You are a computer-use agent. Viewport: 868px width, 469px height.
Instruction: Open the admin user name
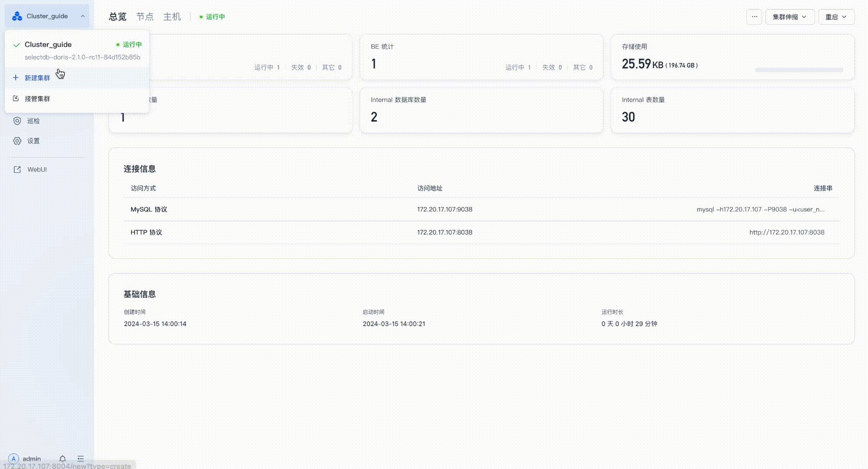pyautogui.click(x=32, y=459)
